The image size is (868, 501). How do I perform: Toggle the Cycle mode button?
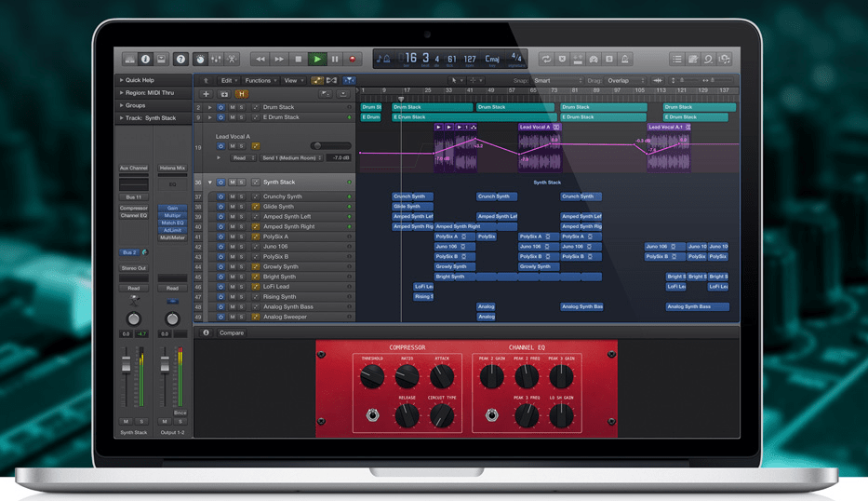click(546, 59)
